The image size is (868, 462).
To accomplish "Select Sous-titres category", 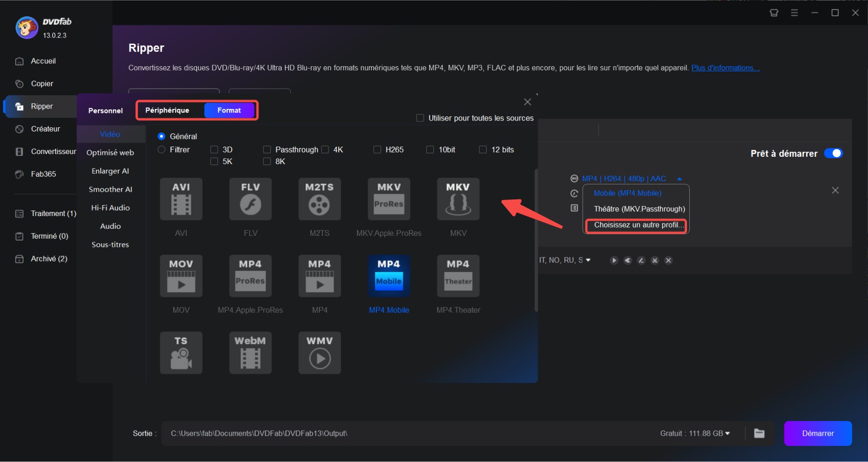I will [x=110, y=245].
